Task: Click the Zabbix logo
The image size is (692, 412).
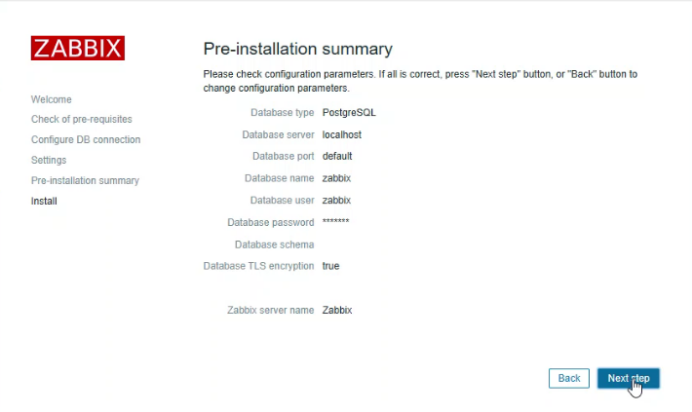Action: coord(78,48)
